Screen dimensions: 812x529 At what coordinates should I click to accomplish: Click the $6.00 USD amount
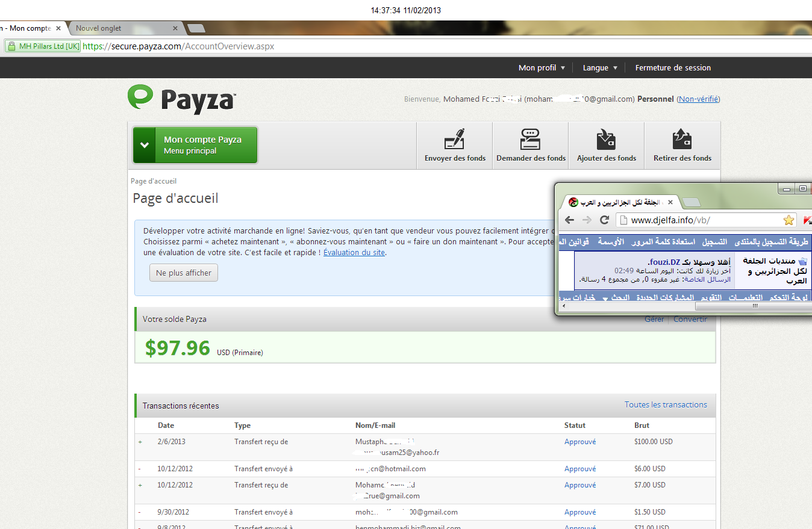click(x=650, y=469)
